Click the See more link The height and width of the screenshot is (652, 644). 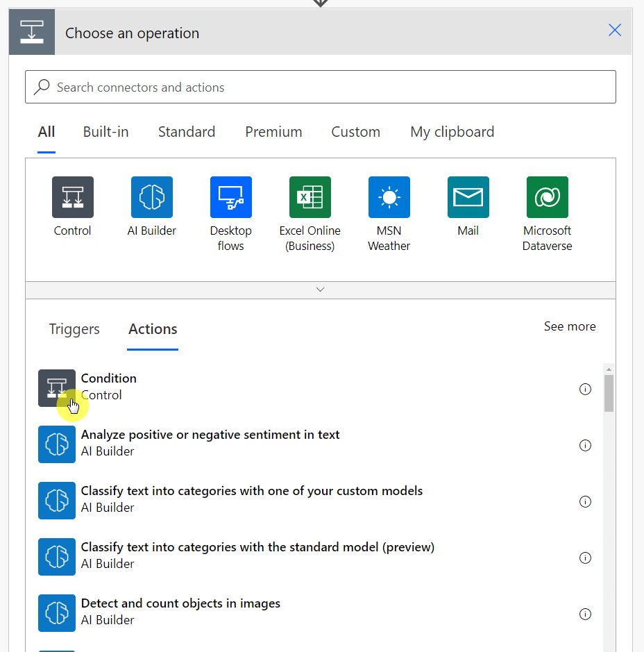click(x=570, y=326)
